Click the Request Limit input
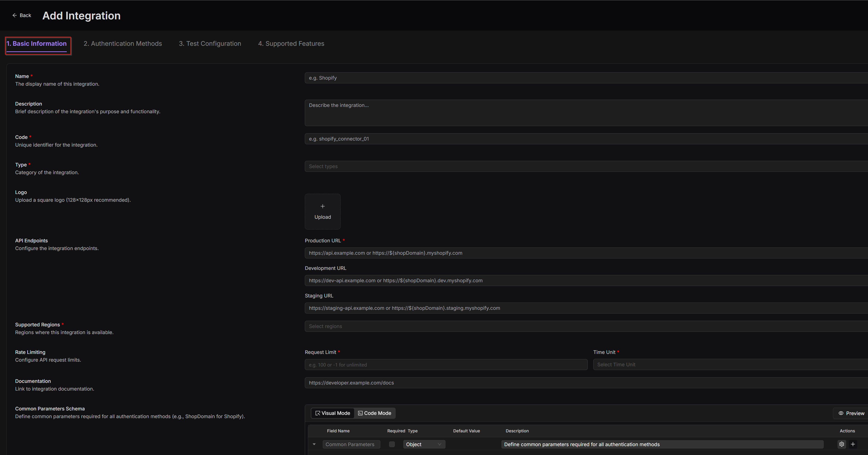The image size is (868, 455). [x=446, y=365]
